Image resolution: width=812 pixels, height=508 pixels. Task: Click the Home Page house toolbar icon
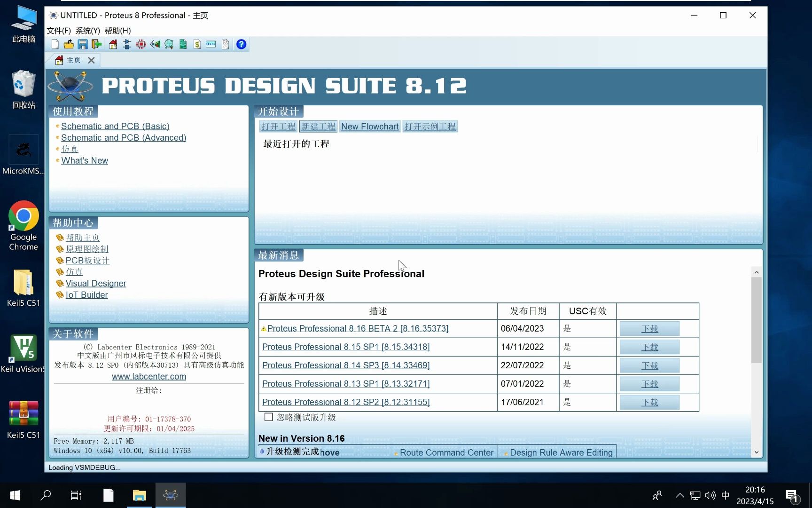click(113, 44)
